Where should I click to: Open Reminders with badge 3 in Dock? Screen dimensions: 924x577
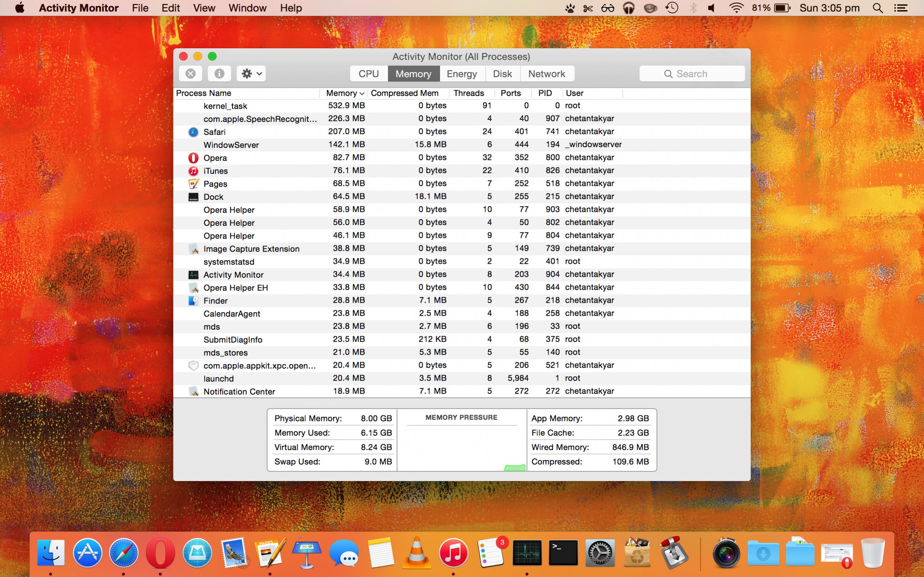coord(493,552)
